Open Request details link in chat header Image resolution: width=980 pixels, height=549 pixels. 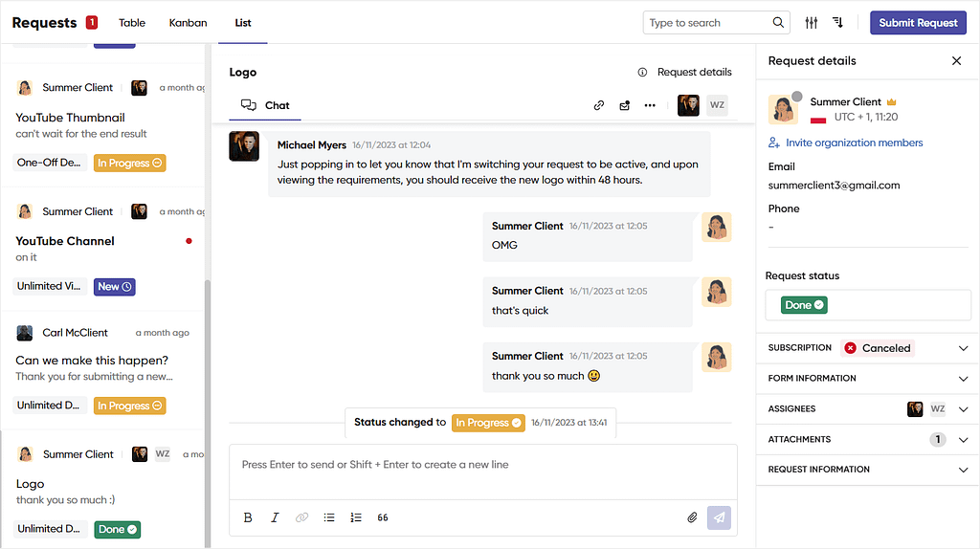[695, 72]
